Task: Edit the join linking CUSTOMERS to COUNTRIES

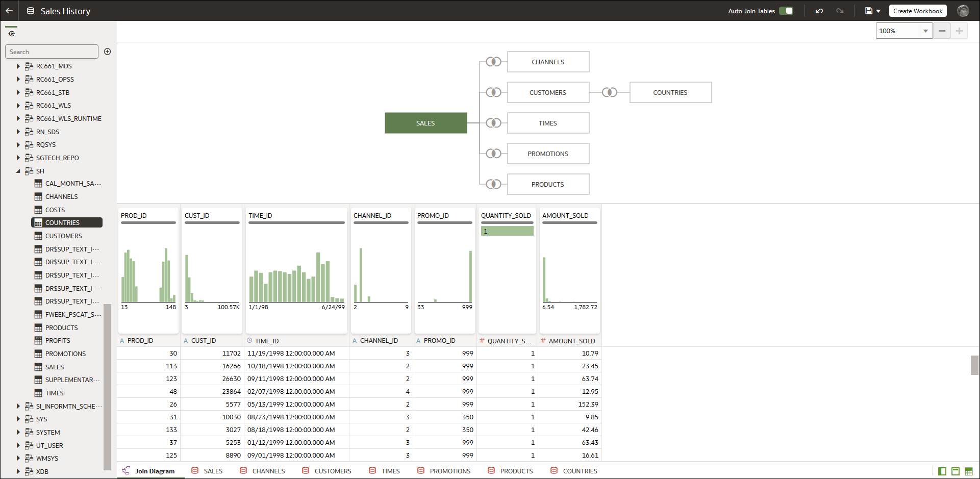Action: (x=610, y=92)
